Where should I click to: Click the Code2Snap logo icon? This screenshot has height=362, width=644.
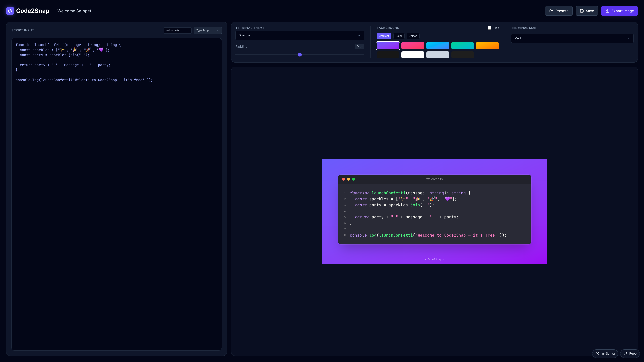(x=10, y=11)
